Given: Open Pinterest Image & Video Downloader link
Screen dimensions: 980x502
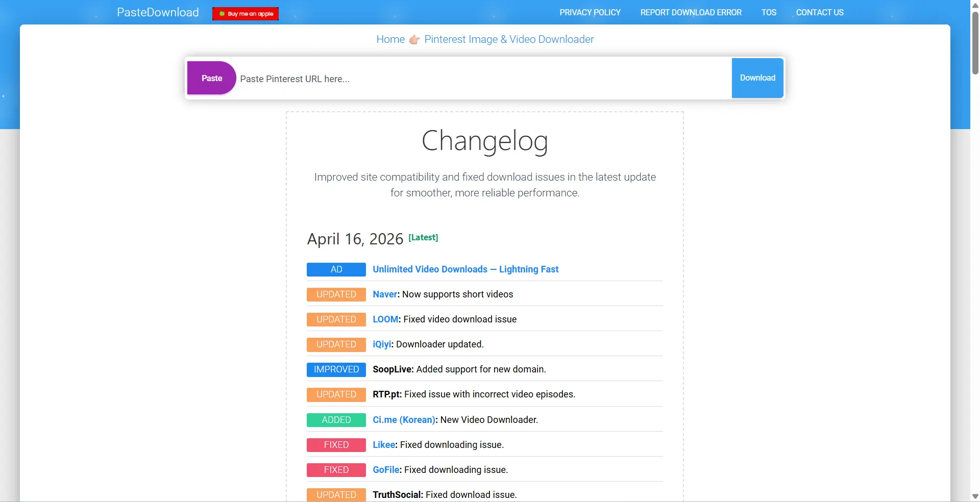Looking at the screenshot, I should coord(509,39).
